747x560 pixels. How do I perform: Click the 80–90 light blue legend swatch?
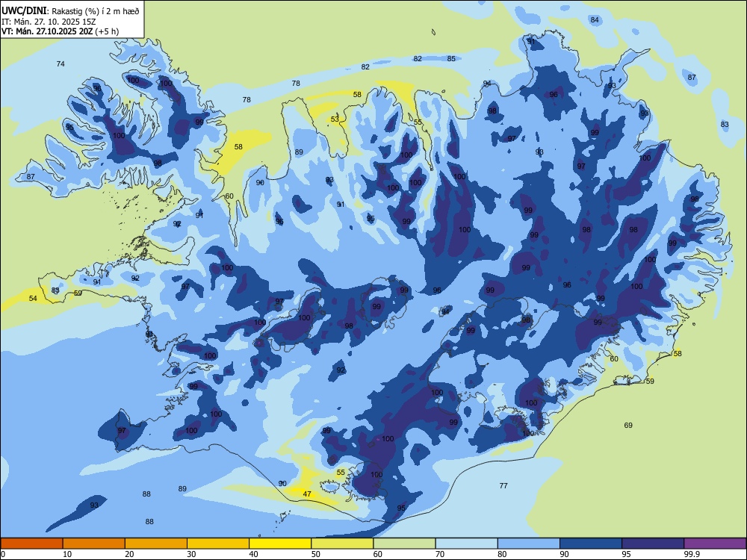[528, 544]
